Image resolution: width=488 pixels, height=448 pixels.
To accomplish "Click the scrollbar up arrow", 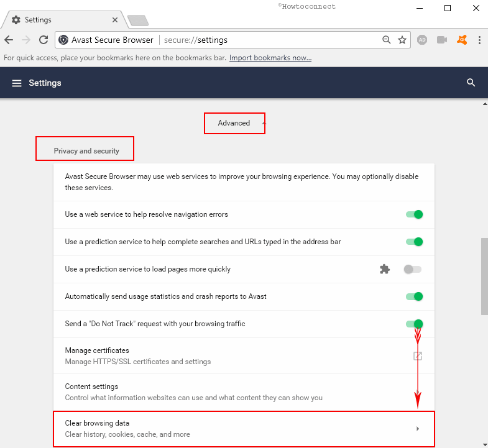I will click(x=485, y=104).
